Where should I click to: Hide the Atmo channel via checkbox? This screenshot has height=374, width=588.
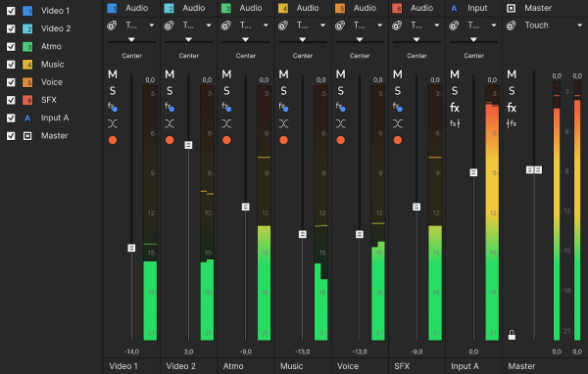pos(11,46)
